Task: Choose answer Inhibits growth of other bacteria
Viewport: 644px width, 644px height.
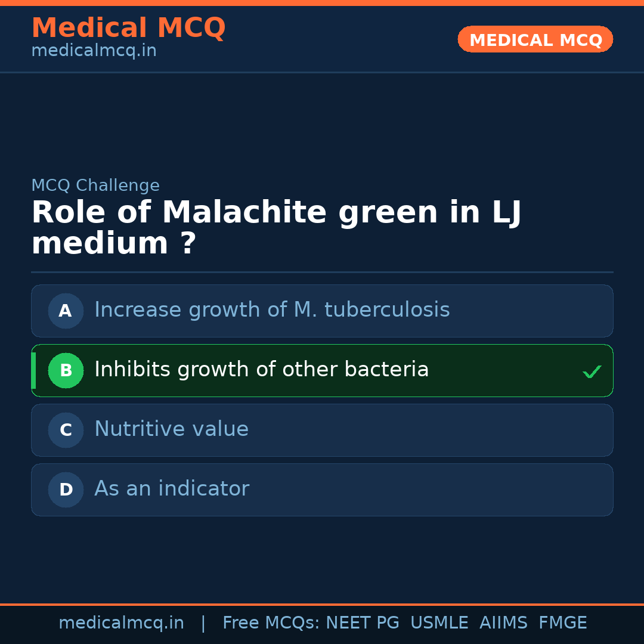Action: point(261,370)
